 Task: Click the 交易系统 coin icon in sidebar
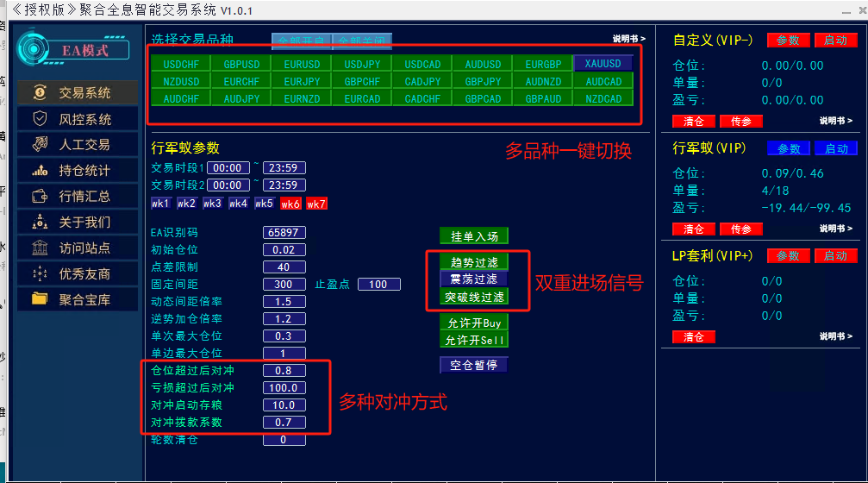tap(40, 92)
